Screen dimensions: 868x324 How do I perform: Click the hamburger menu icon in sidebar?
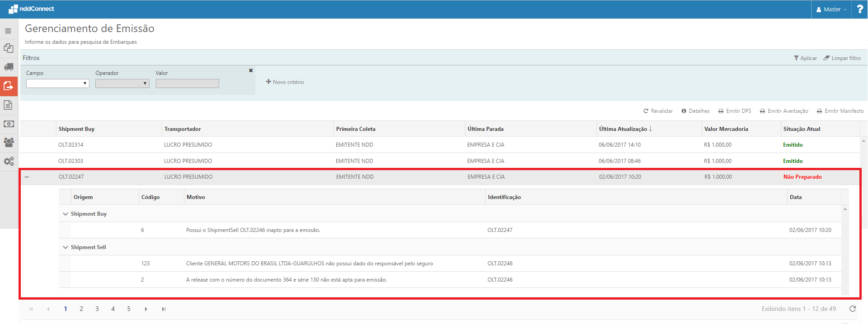[8, 31]
